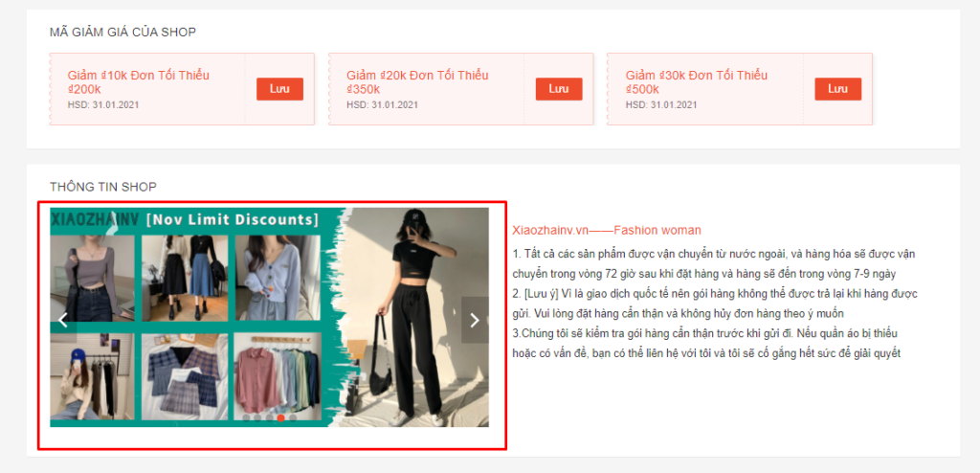
Task: Click the next slide arrow on the banner
Action: pos(475,320)
